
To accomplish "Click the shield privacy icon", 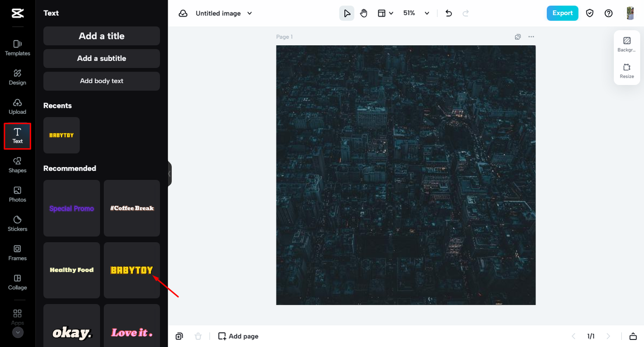I will click(x=590, y=14).
